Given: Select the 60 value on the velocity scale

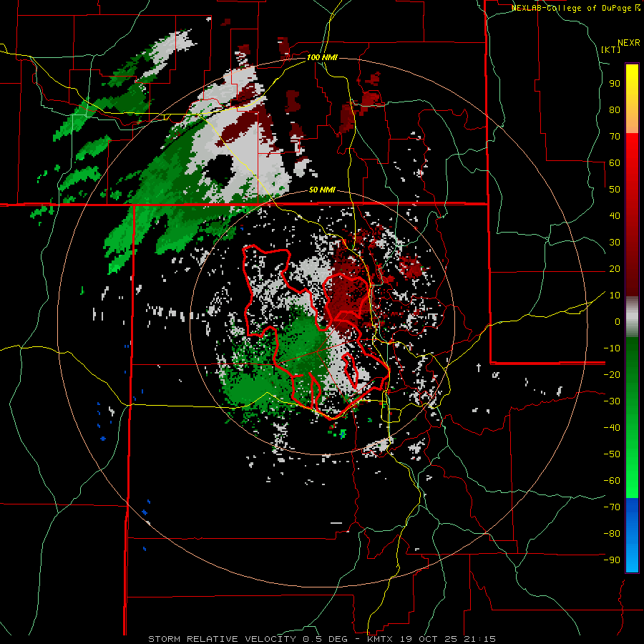Looking at the screenshot, I should tap(615, 162).
